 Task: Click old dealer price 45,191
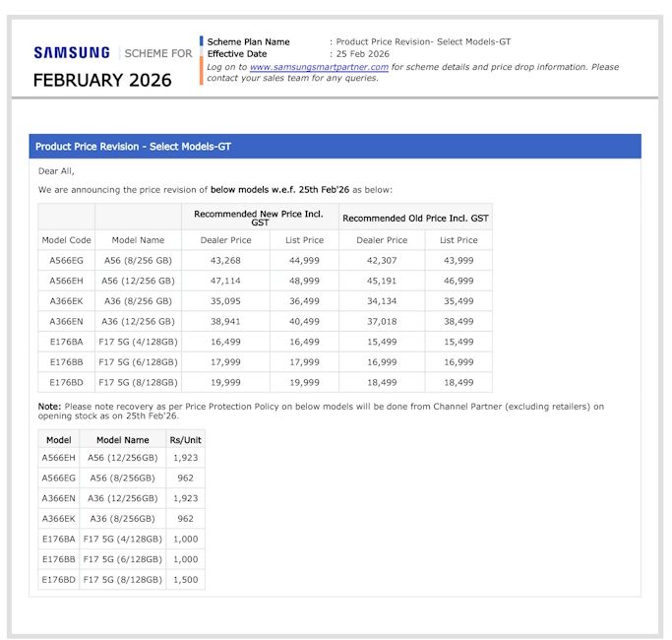(382, 281)
